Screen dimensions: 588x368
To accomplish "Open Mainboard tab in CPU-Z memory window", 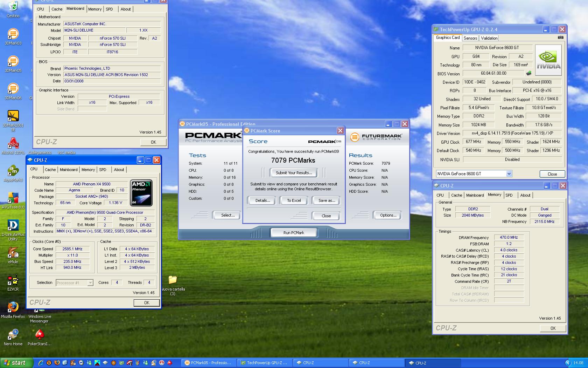I will click(475, 195).
